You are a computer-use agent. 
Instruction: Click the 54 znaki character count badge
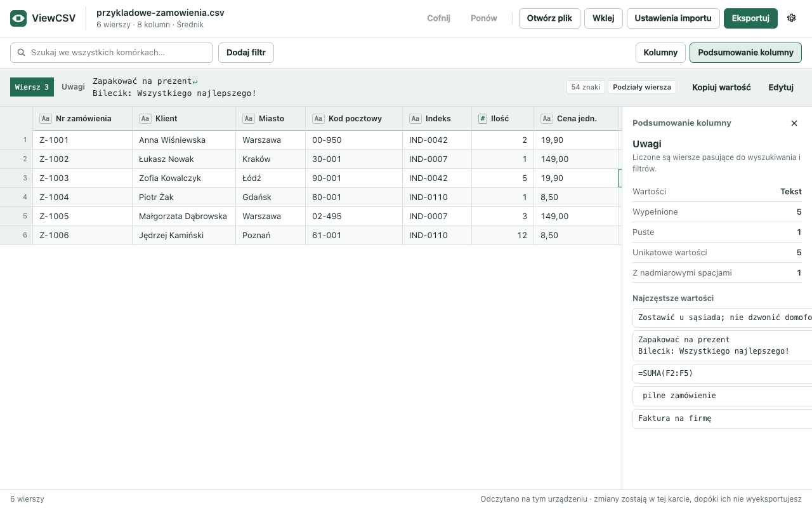click(586, 87)
